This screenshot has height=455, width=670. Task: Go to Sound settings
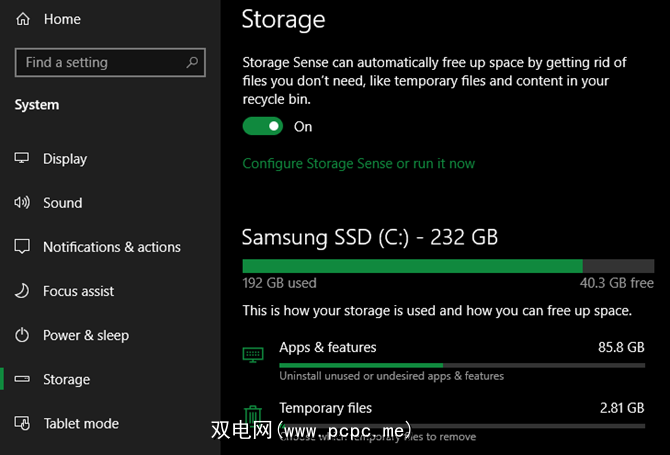pos(62,203)
